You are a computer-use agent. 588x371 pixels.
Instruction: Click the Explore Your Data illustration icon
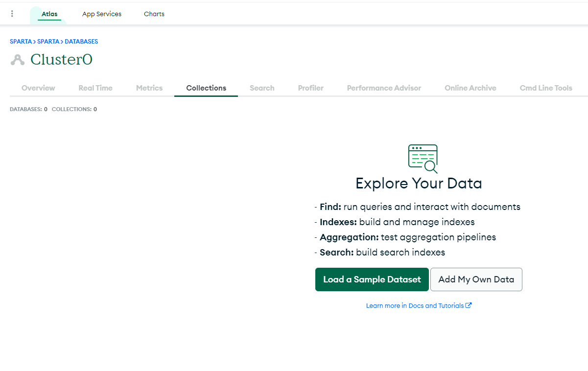(423, 159)
